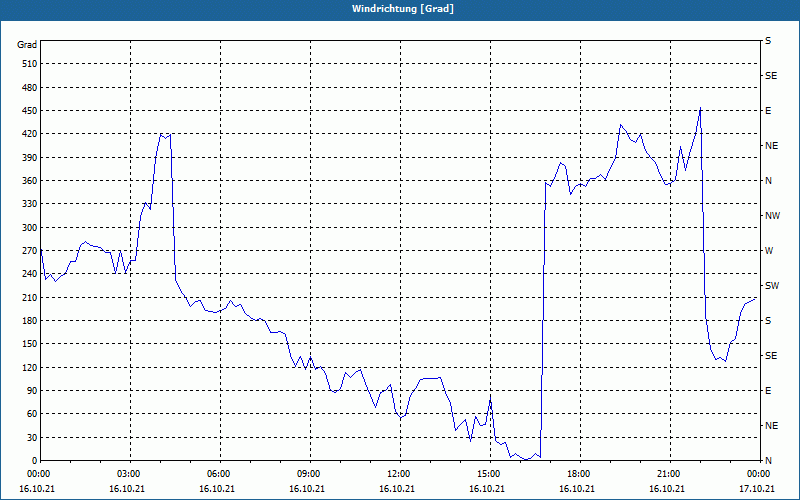Click the E compass label beside 90 gridline

tap(768, 391)
